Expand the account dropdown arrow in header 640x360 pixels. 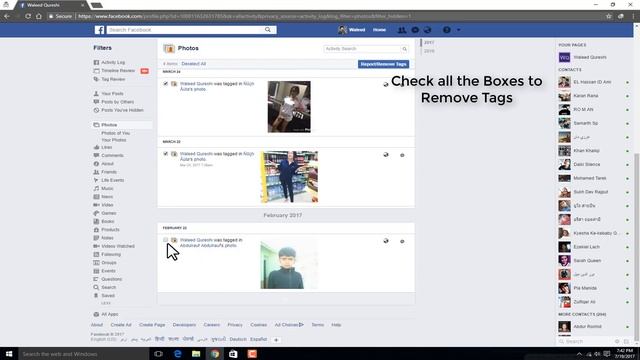tap(458, 30)
